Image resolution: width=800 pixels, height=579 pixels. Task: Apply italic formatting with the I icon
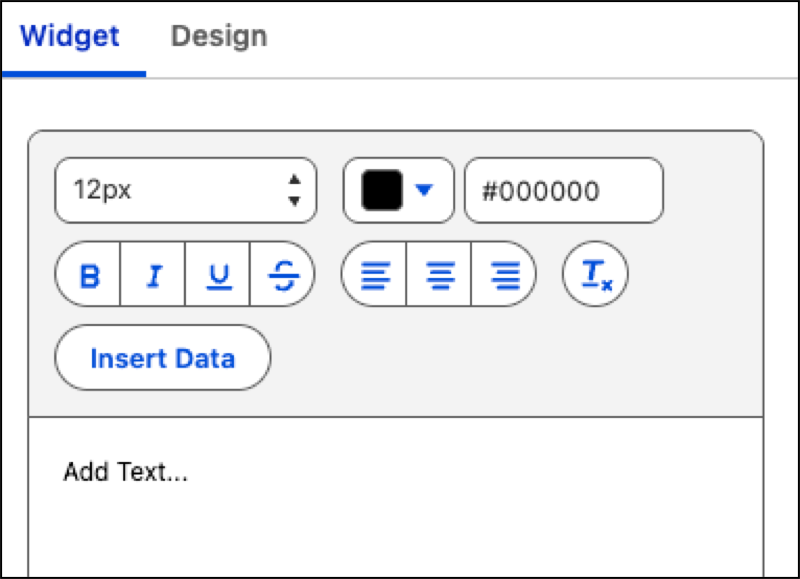coord(153,274)
